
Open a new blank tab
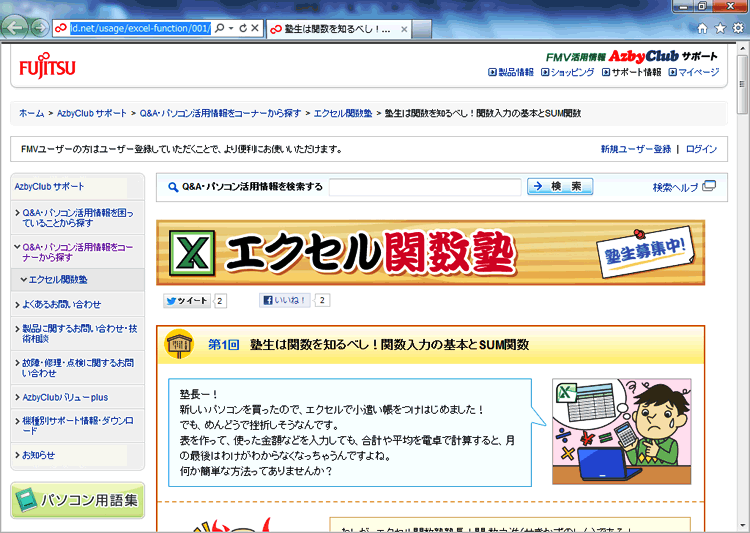(x=421, y=29)
